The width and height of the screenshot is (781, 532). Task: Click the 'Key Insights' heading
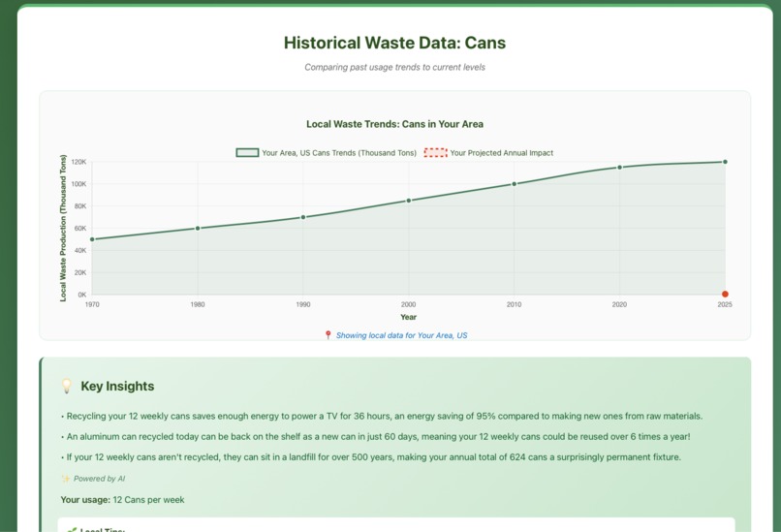point(117,386)
